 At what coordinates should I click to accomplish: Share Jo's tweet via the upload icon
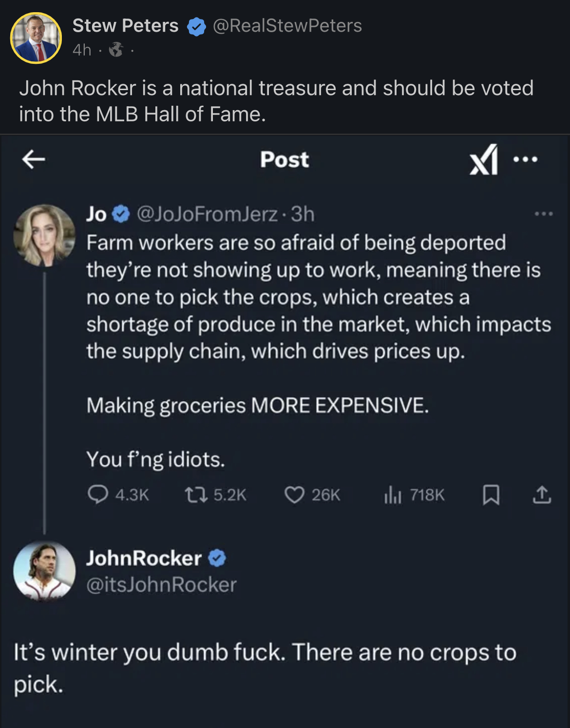coord(542,495)
